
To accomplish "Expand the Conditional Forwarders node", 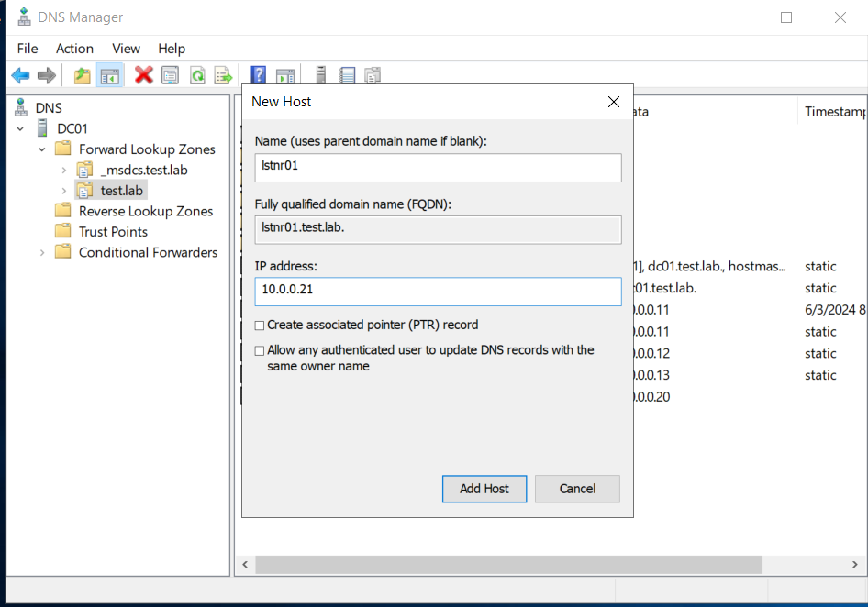I will click(x=42, y=253).
